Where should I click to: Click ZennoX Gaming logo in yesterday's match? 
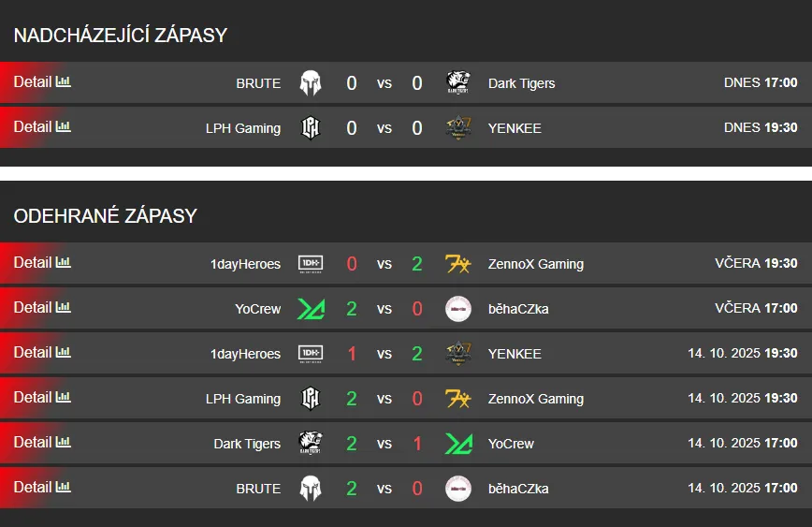(x=458, y=264)
